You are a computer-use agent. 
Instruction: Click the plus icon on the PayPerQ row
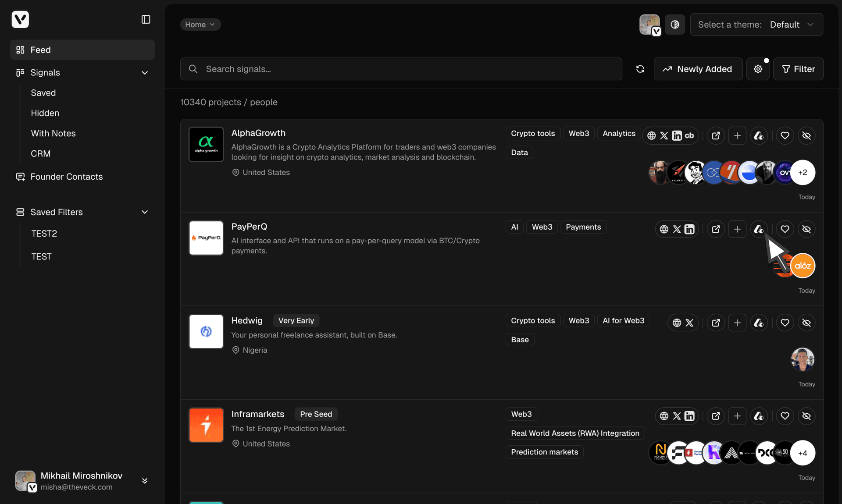click(x=737, y=229)
